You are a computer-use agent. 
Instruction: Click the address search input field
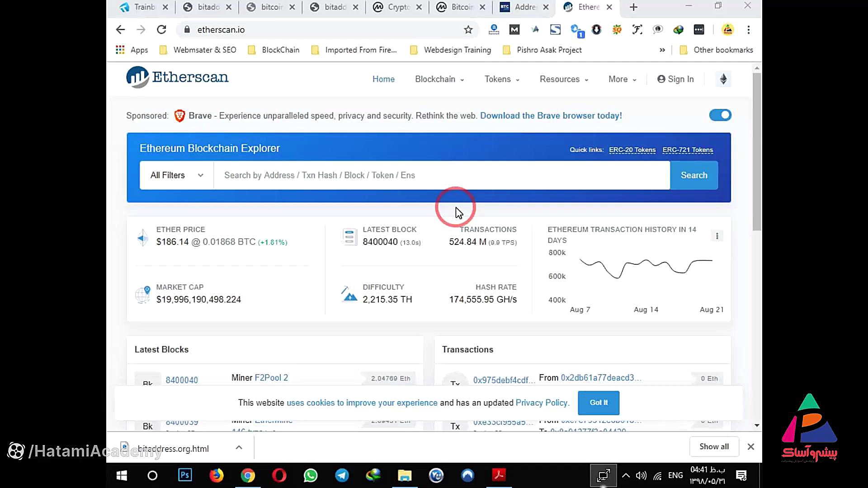pyautogui.click(x=442, y=175)
